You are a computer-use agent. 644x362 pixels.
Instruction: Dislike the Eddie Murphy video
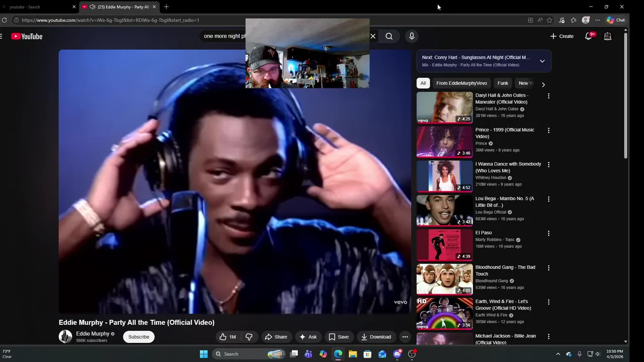[249, 337]
